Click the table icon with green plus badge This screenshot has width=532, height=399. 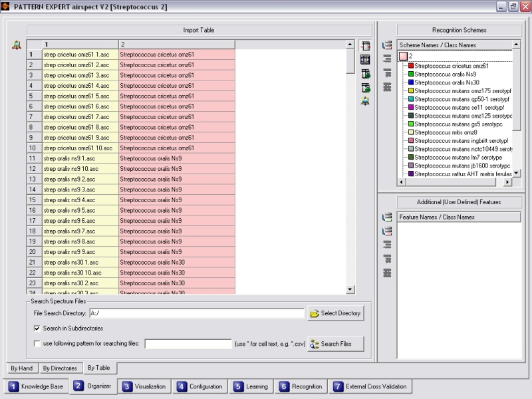[x=365, y=87]
